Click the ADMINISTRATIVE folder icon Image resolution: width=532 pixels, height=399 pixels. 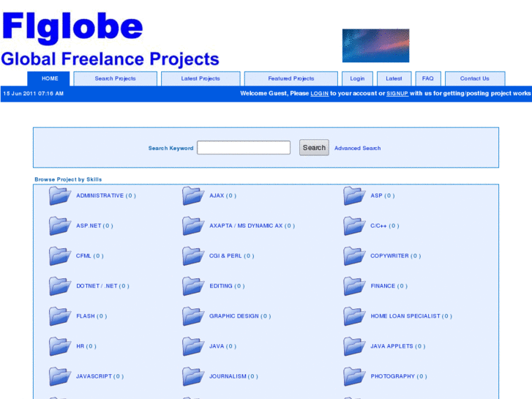pos(60,196)
